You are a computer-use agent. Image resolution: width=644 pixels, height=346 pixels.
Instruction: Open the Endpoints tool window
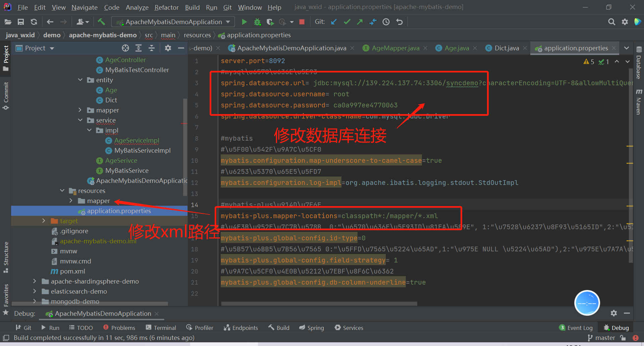[x=241, y=328]
